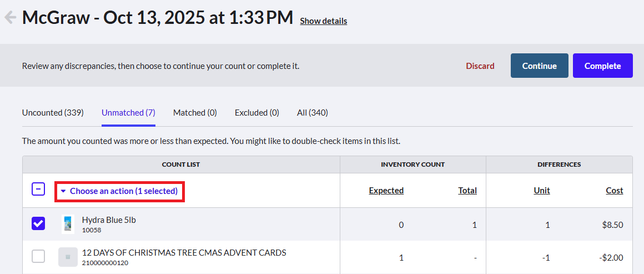Image resolution: width=644 pixels, height=274 pixels.
Task: Click the triangle arrow before Choose an action
Action: 63,191
